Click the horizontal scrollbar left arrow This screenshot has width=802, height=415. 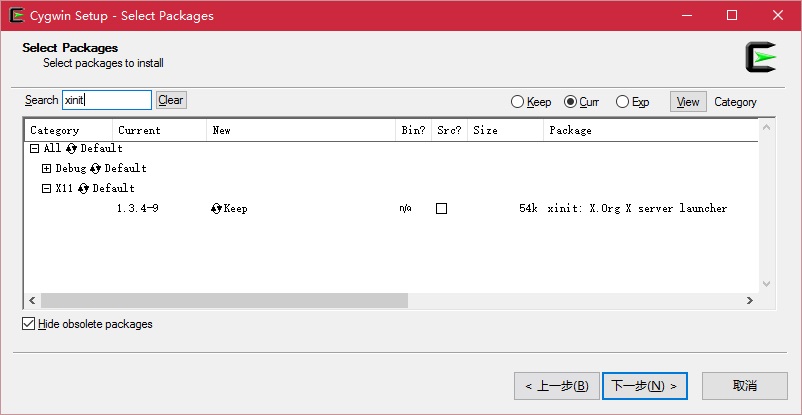click(x=32, y=300)
